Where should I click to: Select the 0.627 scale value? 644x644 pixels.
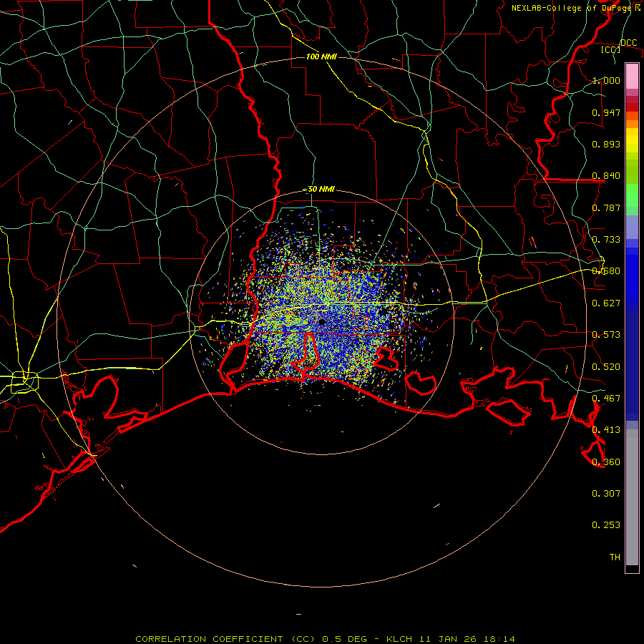coord(606,303)
